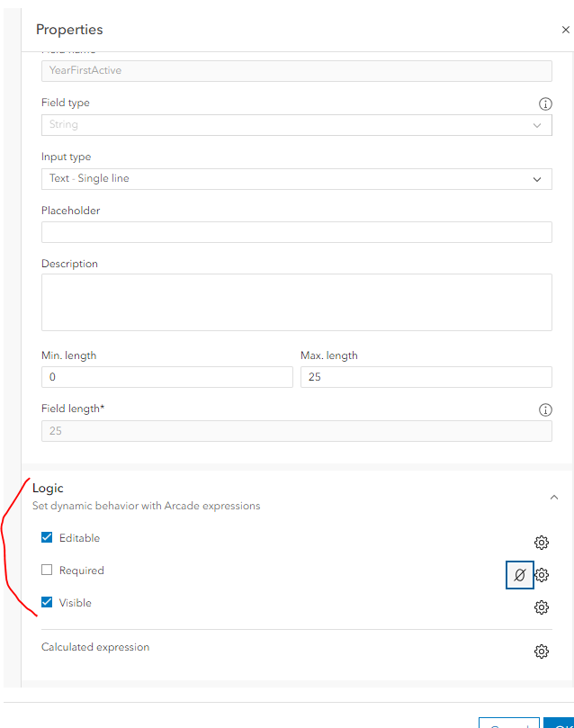The height and width of the screenshot is (728, 574).
Task: Open the Field type dropdown
Action: click(x=296, y=125)
